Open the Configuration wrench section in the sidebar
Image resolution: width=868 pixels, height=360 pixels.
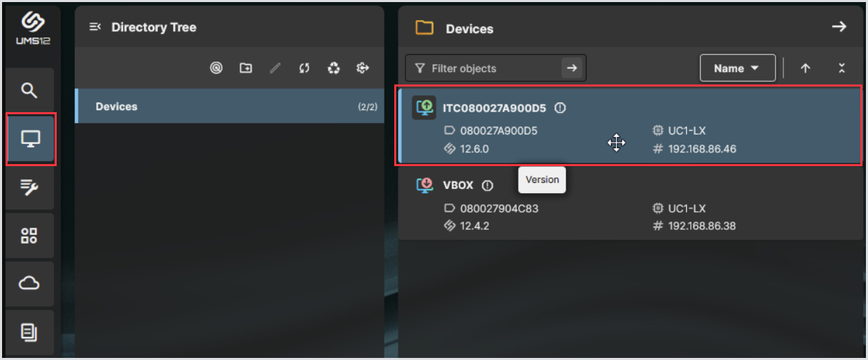(x=29, y=187)
